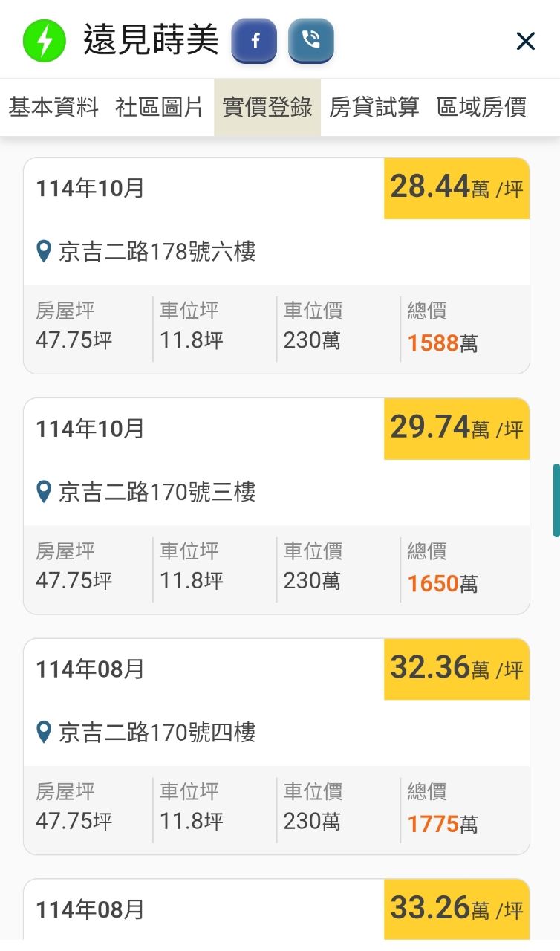The height and width of the screenshot is (951, 560).
Task: Click the green lightning bolt logo
Action: (x=44, y=41)
